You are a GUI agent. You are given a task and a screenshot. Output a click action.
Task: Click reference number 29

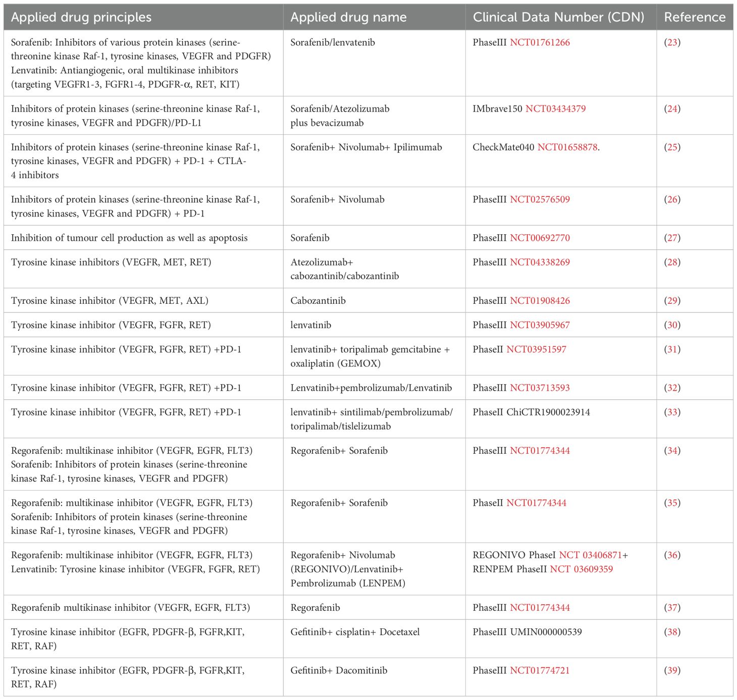(x=672, y=300)
